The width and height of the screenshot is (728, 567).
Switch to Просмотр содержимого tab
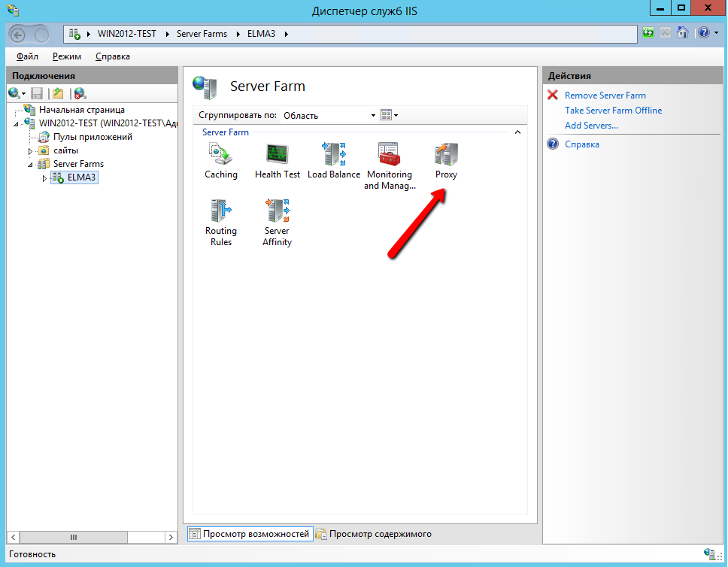click(x=373, y=534)
